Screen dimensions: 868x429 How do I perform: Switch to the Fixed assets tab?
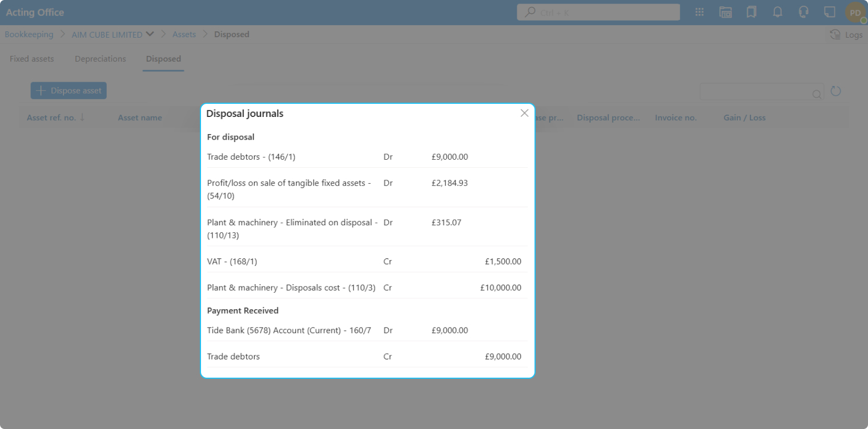(x=32, y=59)
